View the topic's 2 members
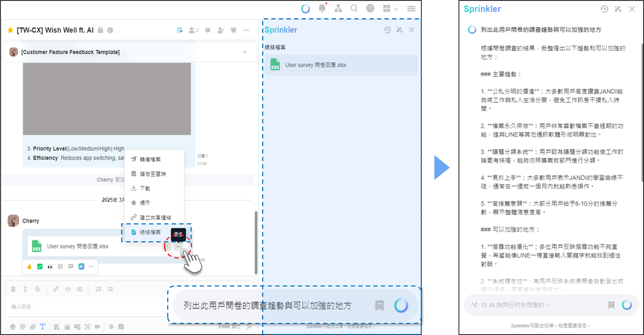644x335 pixels. [x=194, y=31]
